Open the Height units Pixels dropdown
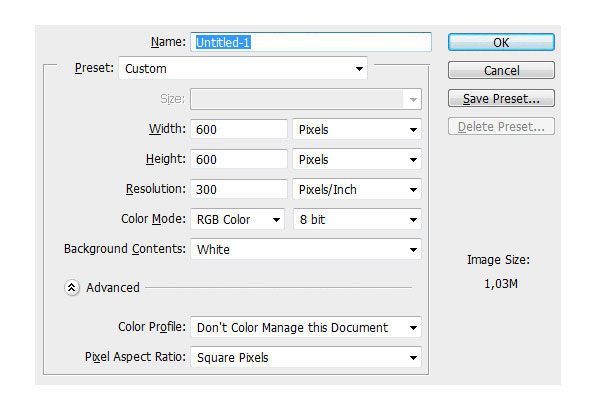600x408 pixels. (357, 159)
